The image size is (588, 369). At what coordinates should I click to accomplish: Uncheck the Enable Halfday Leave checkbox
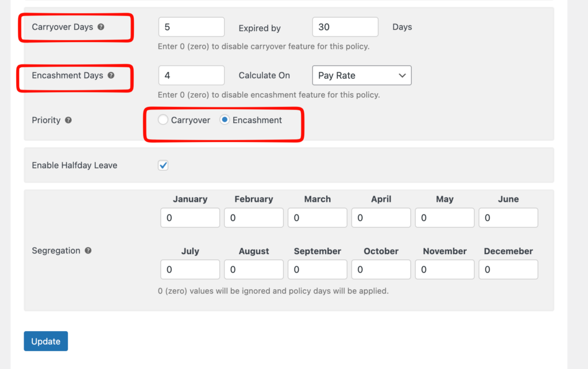click(x=163, y=166)
